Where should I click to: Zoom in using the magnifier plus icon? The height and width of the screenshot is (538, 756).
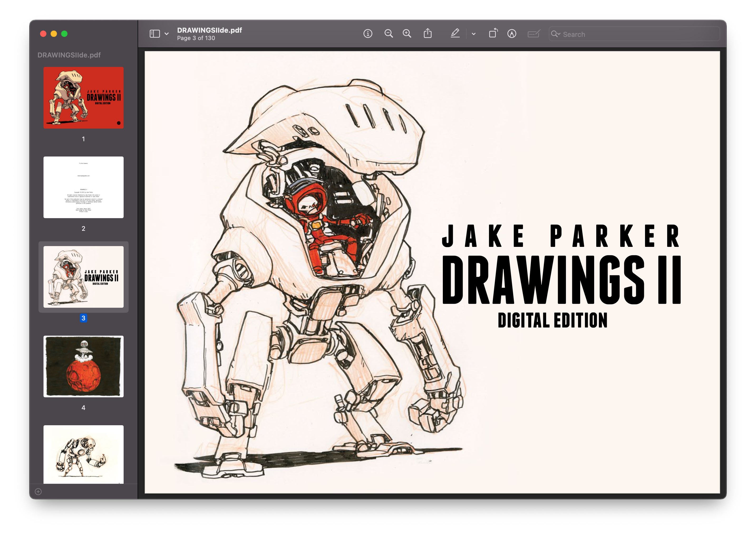pos(407,34)
